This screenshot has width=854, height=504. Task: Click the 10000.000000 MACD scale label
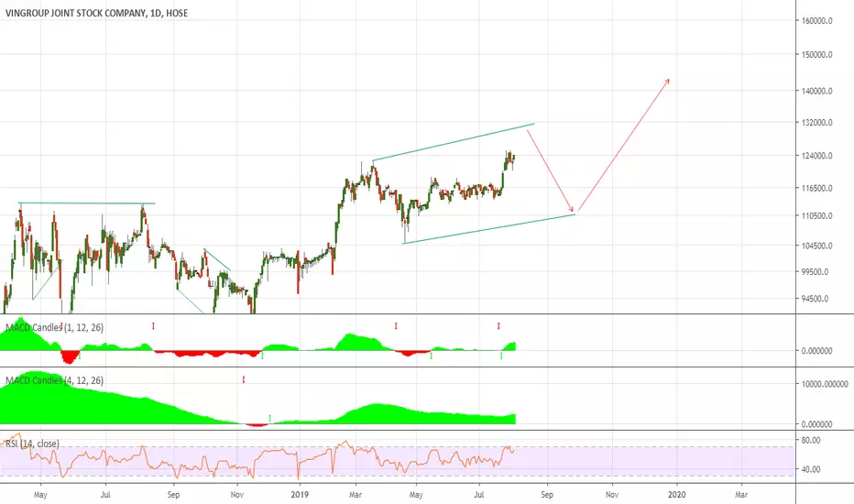824,384
